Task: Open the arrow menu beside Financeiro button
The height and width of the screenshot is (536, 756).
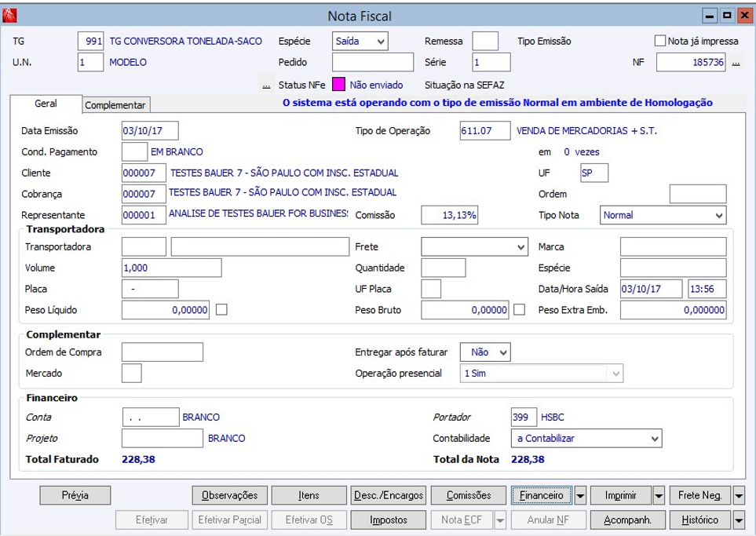Action: (x=581, y=495)
